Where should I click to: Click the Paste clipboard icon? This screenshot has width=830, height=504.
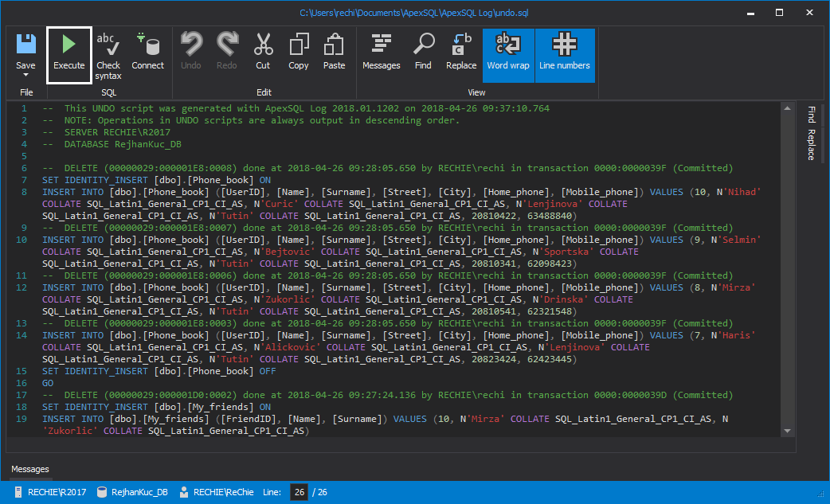(x=335, y=46)
